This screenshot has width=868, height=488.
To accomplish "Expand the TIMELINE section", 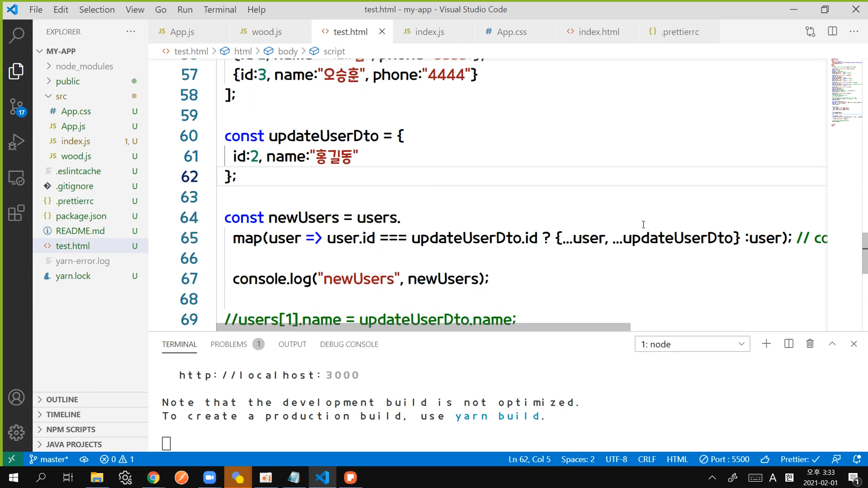I will tap(90, 414).
